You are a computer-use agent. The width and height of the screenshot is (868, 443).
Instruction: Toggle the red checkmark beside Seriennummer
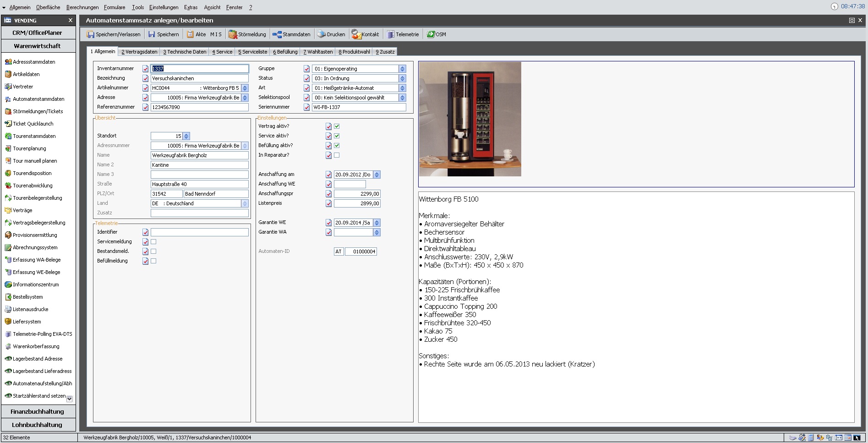pos(307,107)
